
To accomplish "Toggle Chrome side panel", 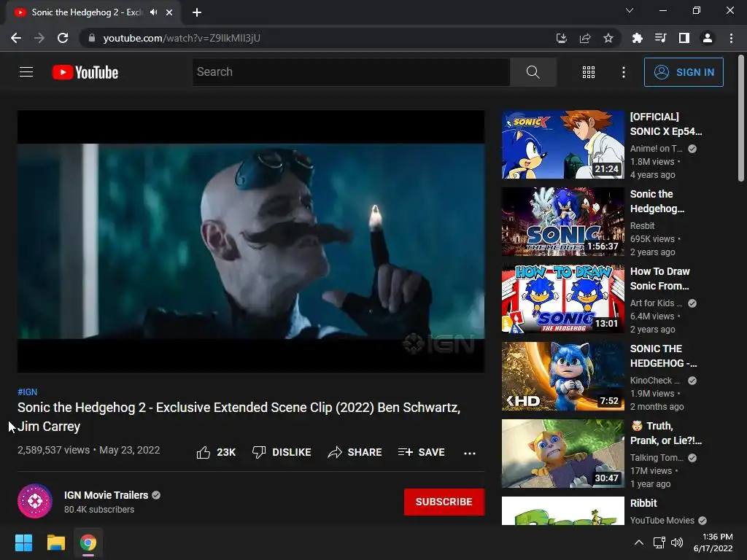I will point(684,38).
